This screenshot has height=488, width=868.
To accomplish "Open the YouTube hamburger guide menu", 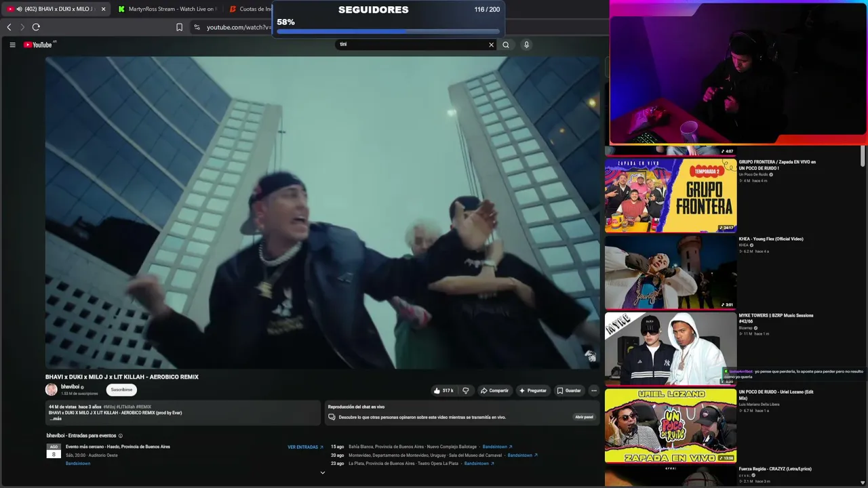I will 12,45.
